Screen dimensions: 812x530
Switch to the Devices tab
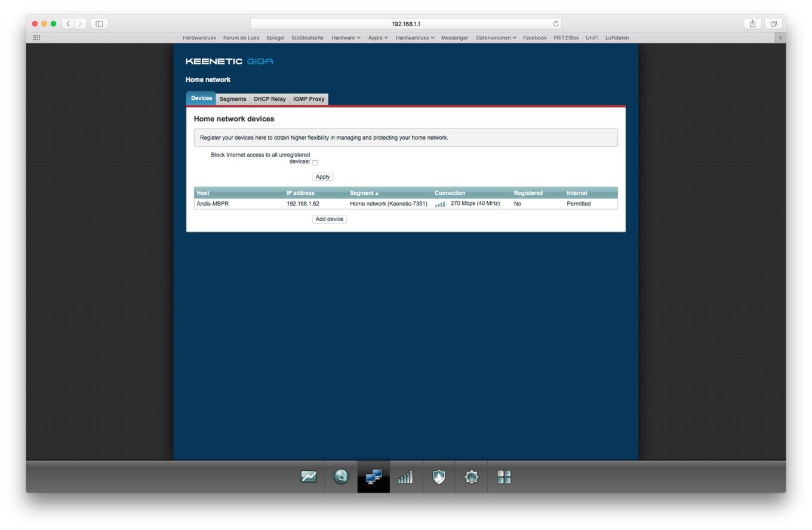coord(201,98)
